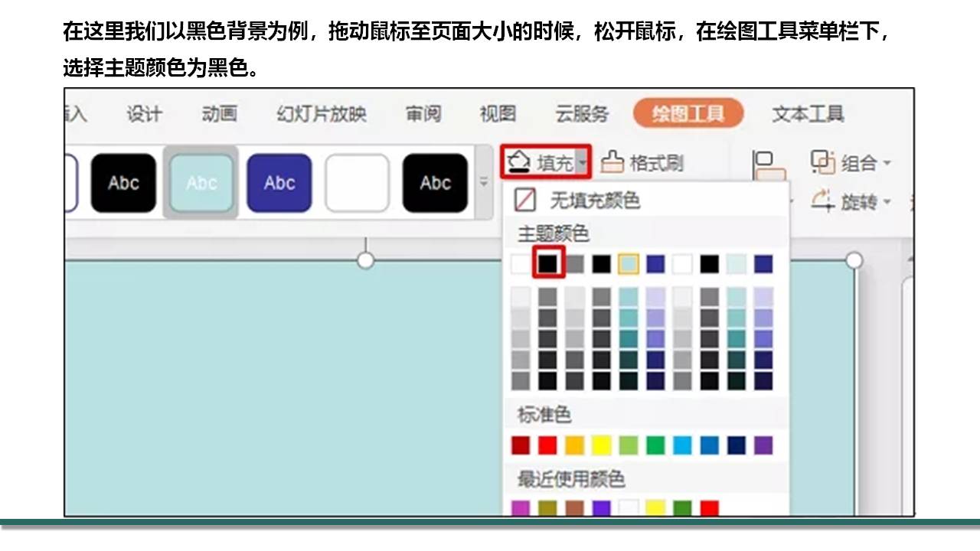Viewport: 980px width, 551px height.
Task: Click the No Fill (无填充颜色) slash icon
Action: (x=525, y=201)
